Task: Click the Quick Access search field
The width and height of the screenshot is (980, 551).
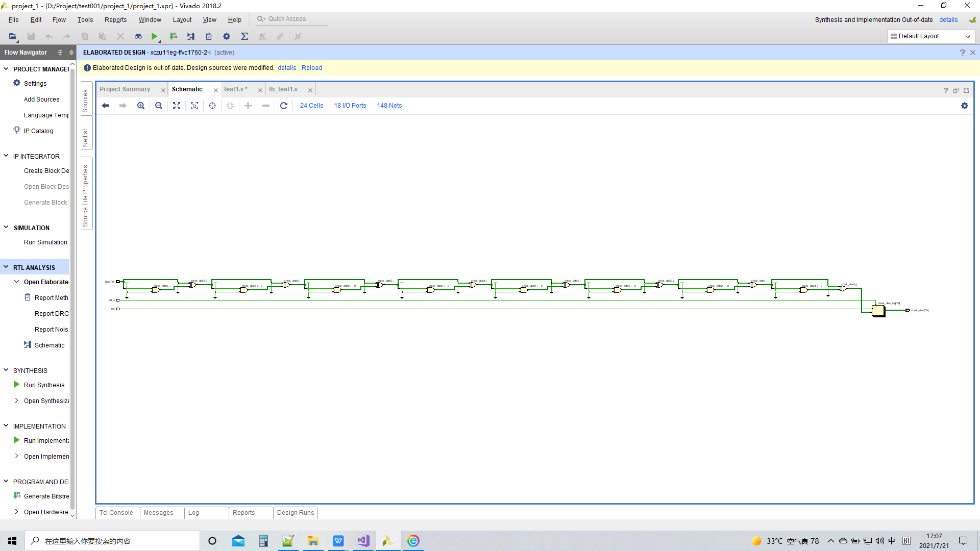Action: (291, 19)
